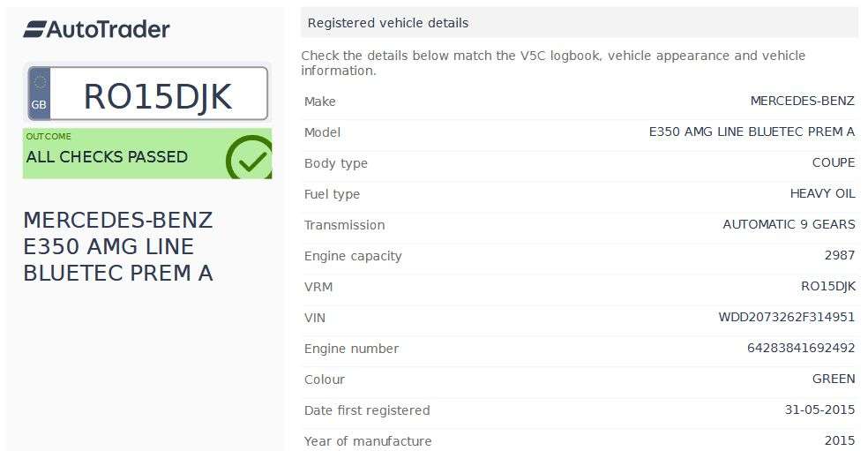Select the Body type value COUPE
Viewport: 868px width, 451px height.
point(833,163)
